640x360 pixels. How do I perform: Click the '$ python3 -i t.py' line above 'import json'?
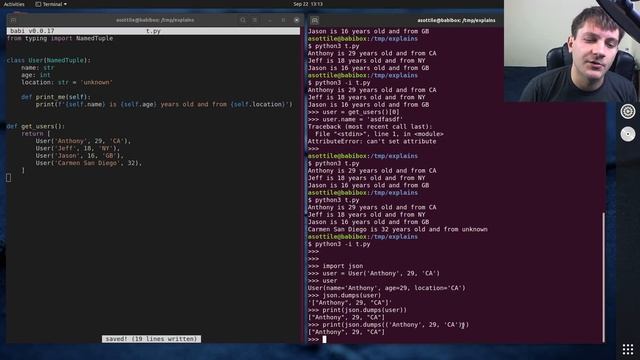coord(339,244)
